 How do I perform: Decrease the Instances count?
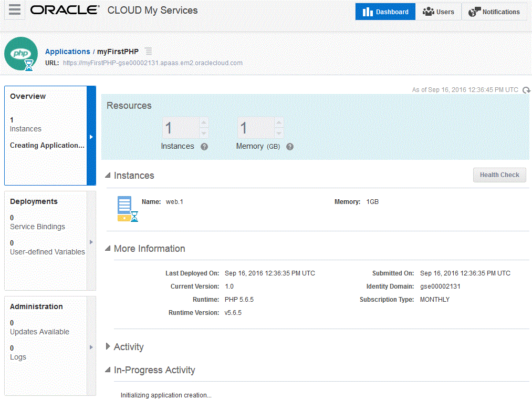point(204,133)
